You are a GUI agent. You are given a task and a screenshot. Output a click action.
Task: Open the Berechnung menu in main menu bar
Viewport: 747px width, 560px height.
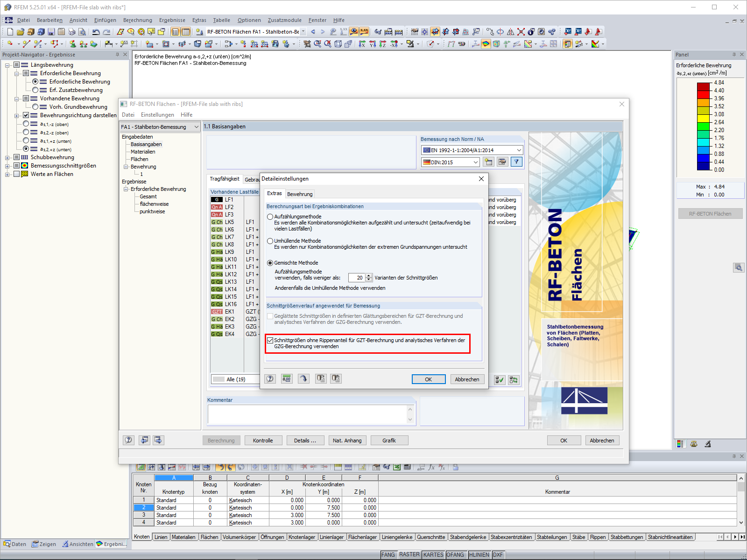138,20
